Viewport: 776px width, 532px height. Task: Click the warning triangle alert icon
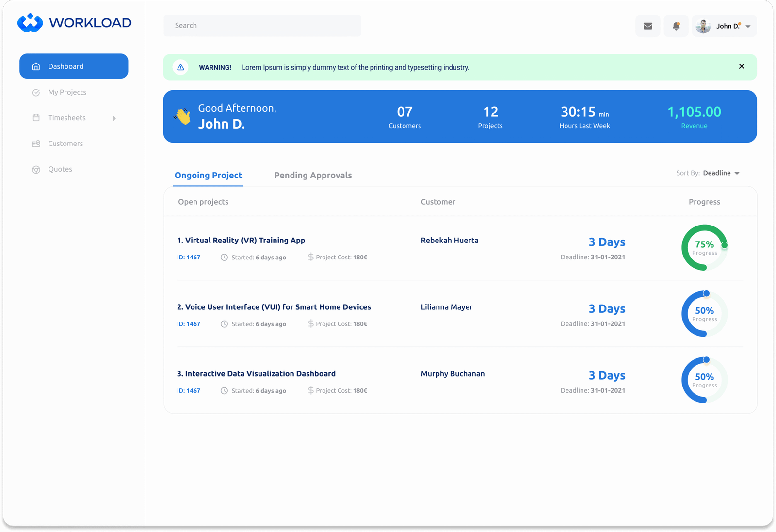[x=180, y=67]
